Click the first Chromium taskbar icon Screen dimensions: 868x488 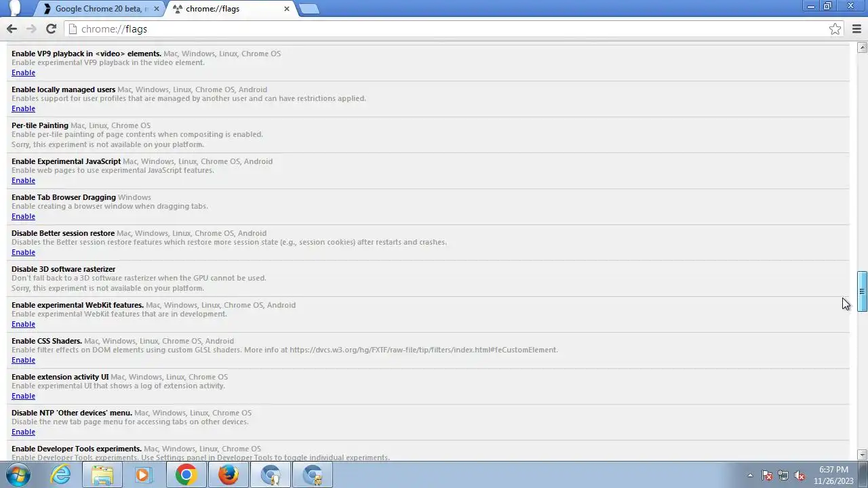pyautogui.click(x=271, y=474)
